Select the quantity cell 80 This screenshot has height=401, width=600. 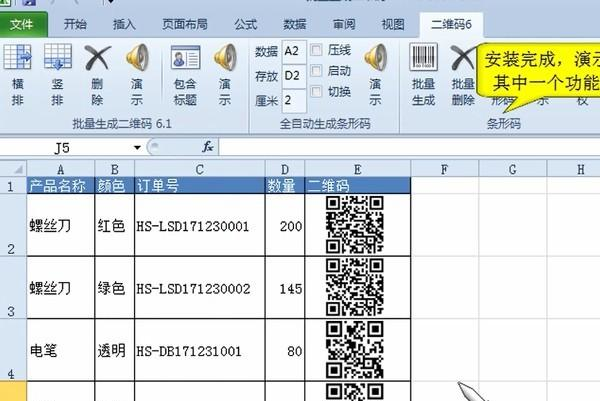(x=285, y=350)
